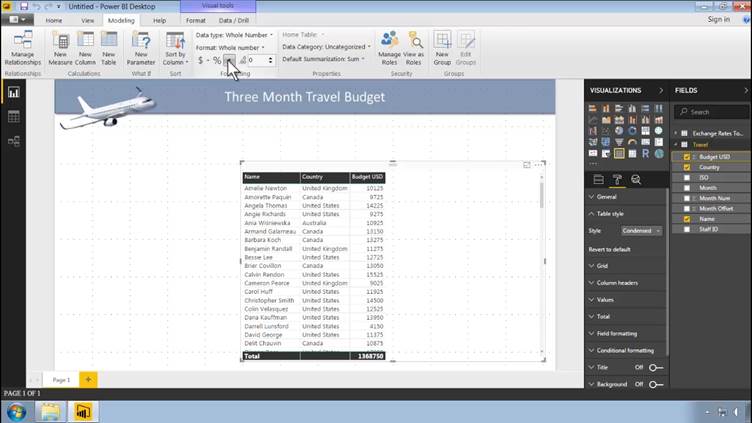752x423 pixels.
Task: Click Revert to default link
Action: coord(609,249)
